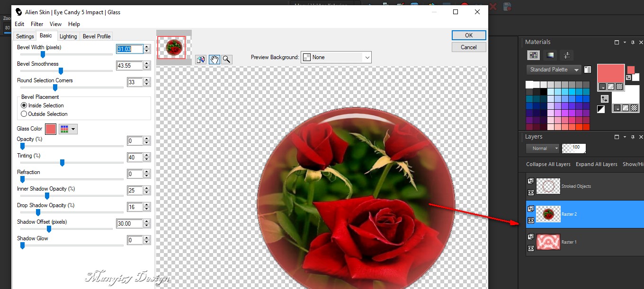Adjust Shadow Offset spinner arrows
The image size is (644, 289).
pyautogui.click(x=147, y=223)
